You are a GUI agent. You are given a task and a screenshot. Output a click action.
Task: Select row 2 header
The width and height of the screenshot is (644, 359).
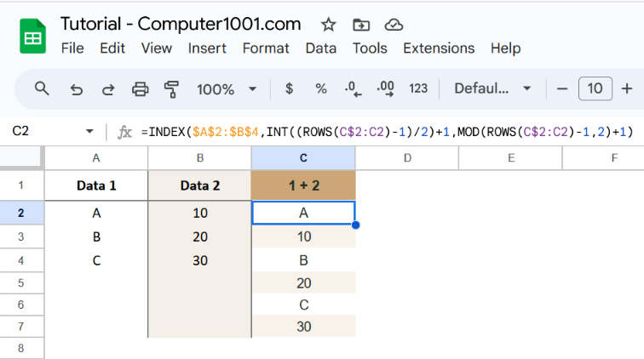pos(21,213)
